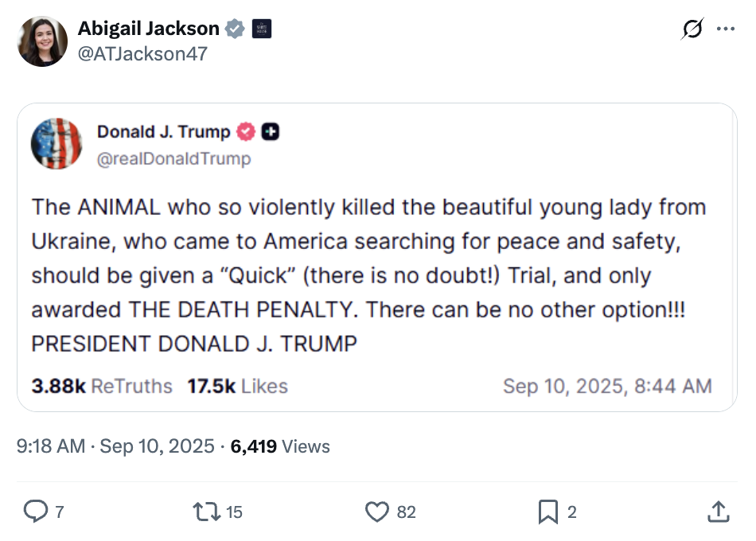
Task: Click the reply speech bubble icon
Action: pyautogui.click(x=36, y=512)
